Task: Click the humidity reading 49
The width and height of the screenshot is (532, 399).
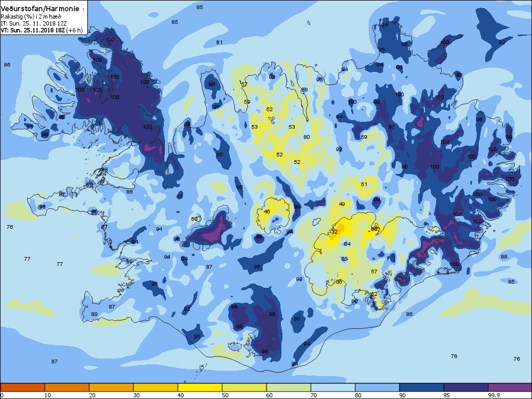Action: click(x=342, y=204)
